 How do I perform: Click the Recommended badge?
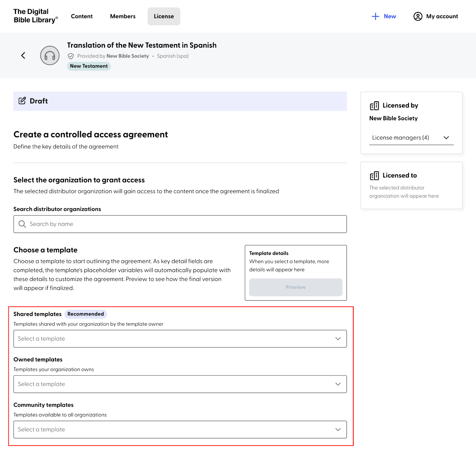[x=86, y=314]
